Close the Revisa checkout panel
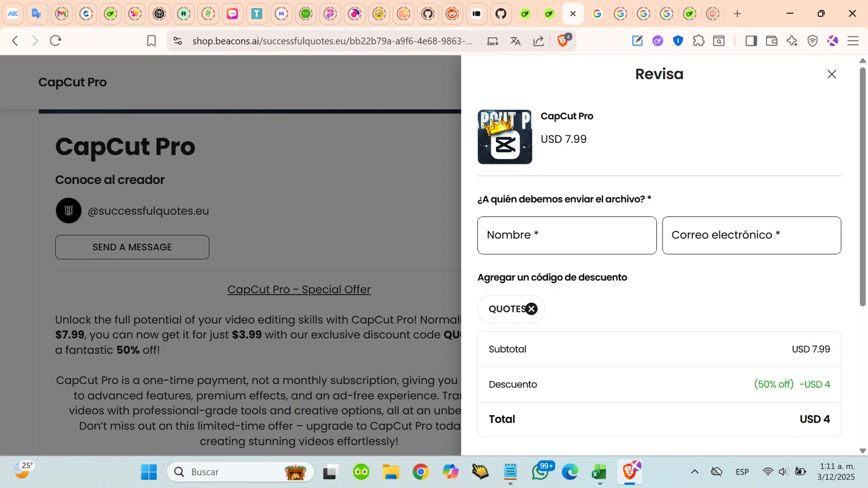The width and height of the screenshot is (868, 488). point(832,74)
